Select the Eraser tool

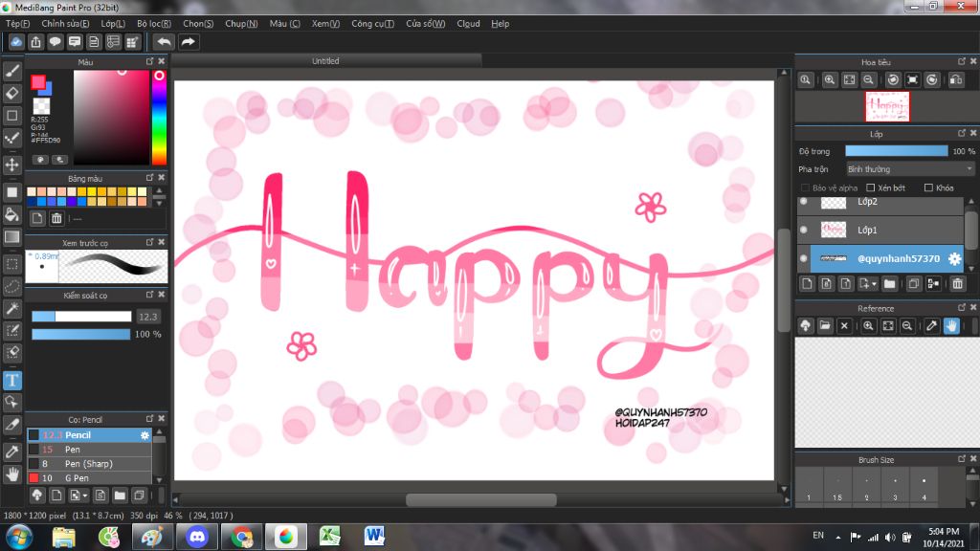click(x=11, y=93)
